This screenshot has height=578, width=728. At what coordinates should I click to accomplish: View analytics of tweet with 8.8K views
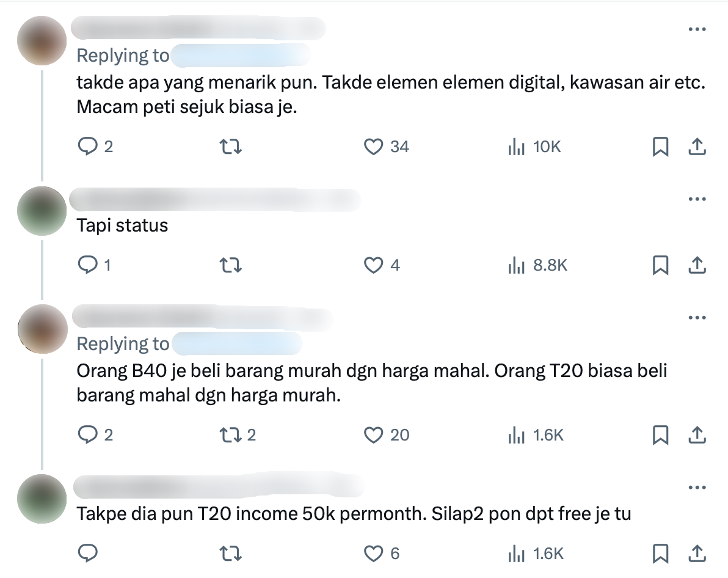click(537, 265)
